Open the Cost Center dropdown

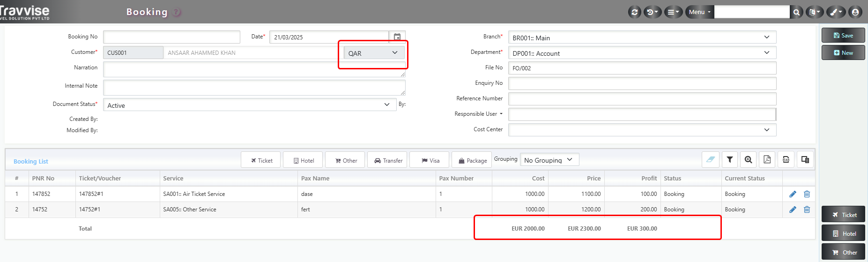point(642,130)
